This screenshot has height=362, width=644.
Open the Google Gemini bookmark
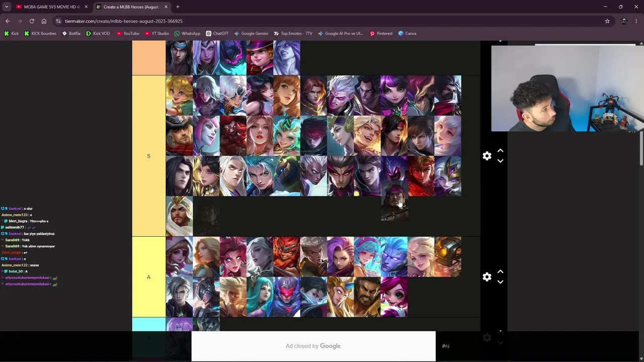pyautogui.click(x=251, y=34)
